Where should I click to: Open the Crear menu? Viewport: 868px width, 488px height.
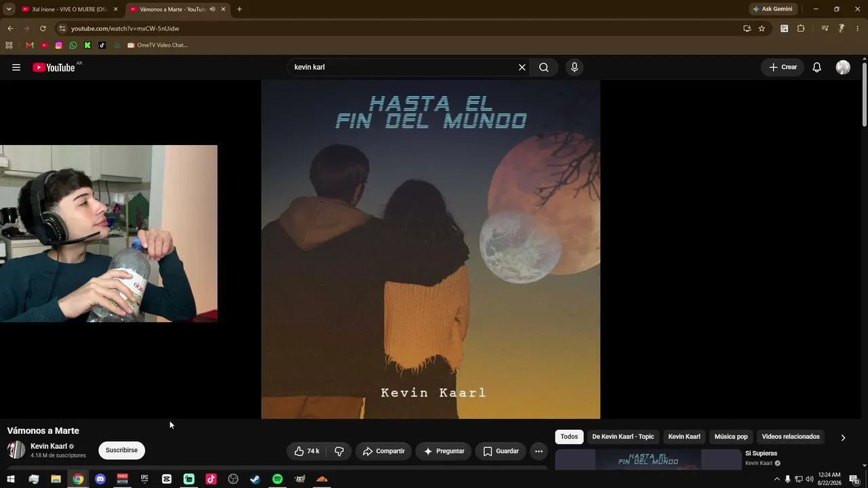(x=783, y=67)
